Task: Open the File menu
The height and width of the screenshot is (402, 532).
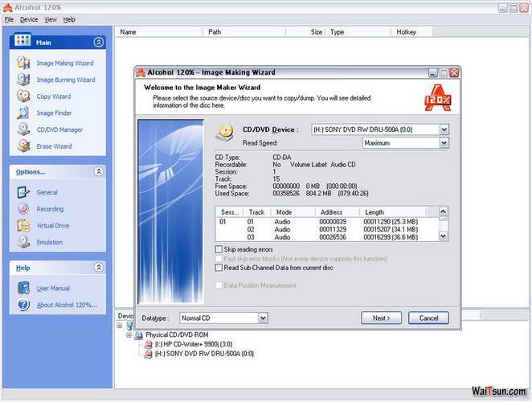Action: coord(9,19)
